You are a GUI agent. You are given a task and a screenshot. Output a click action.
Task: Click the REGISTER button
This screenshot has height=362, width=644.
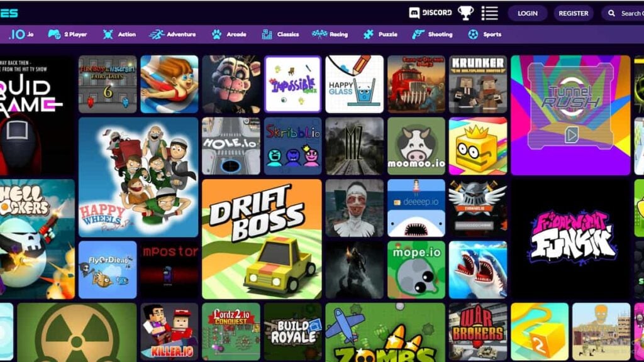tap(574, 13)
